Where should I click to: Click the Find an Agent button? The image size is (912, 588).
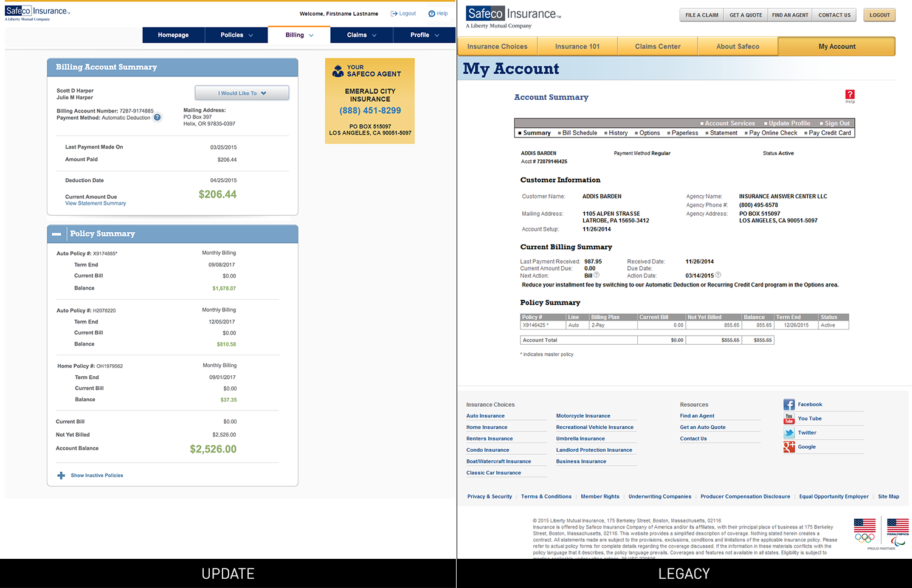click(790, 15)
